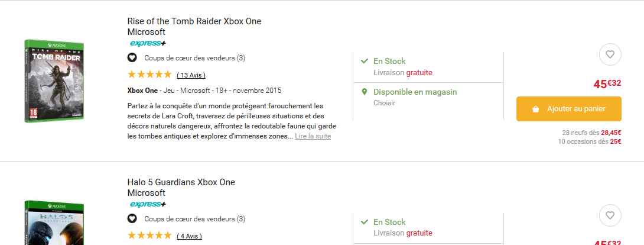Click the map pin icon for store availability

click(x=365, y=92)
